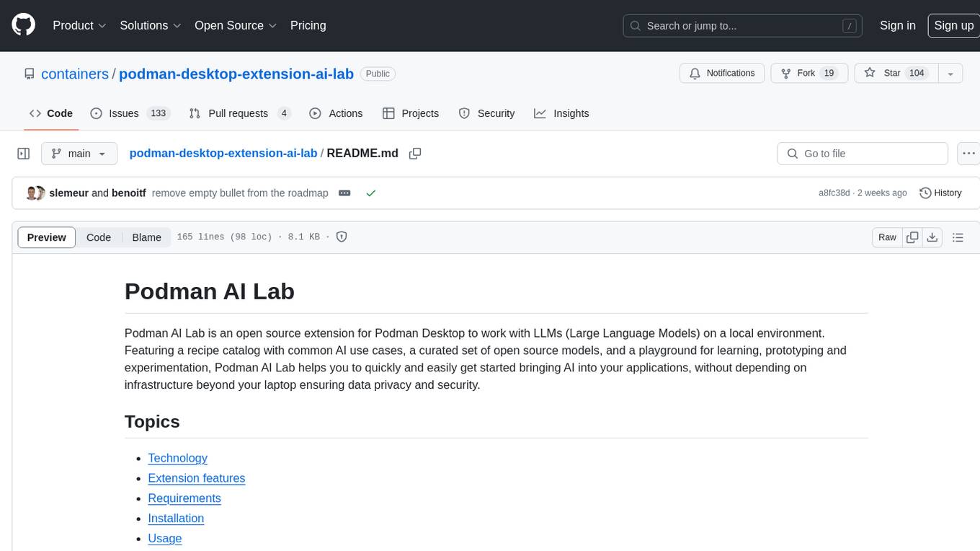
Task: Copy raw file contents
Action: point(913,237)
